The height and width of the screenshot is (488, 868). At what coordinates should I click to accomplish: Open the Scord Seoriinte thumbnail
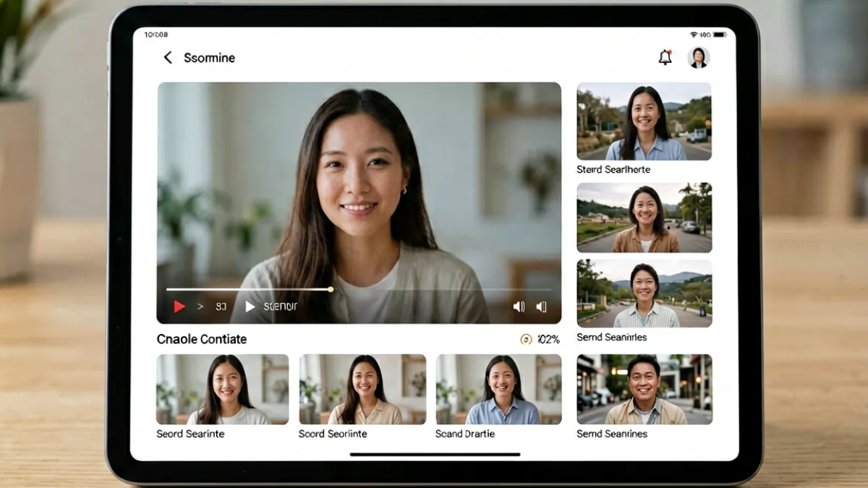coord(362,389)
